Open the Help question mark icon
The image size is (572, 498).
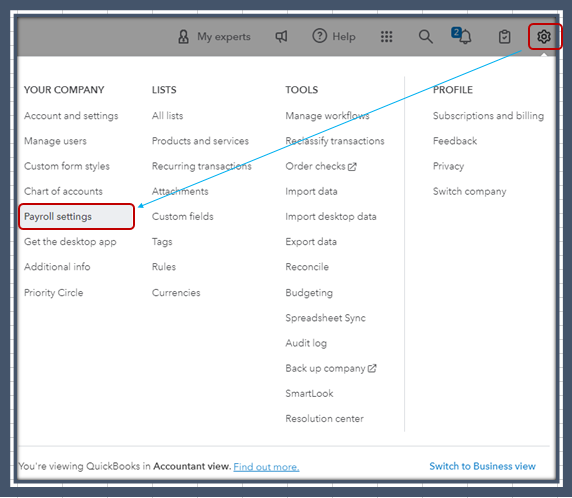(320, 36)
